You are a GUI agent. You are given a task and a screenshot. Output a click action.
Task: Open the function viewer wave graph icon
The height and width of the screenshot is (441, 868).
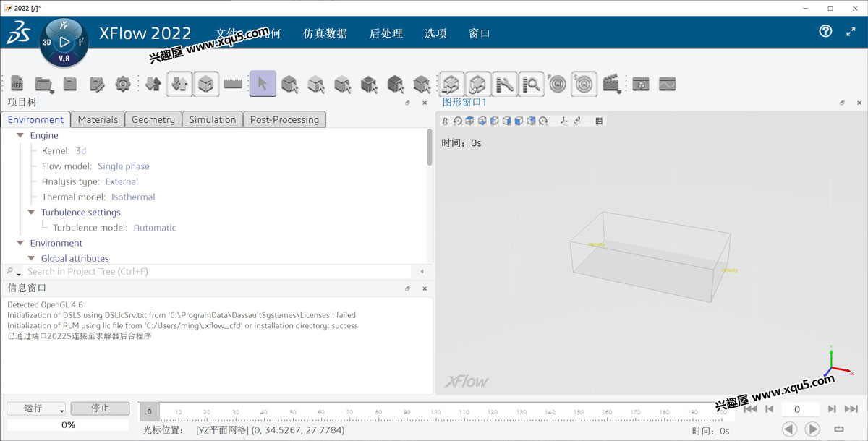point(667,84)
